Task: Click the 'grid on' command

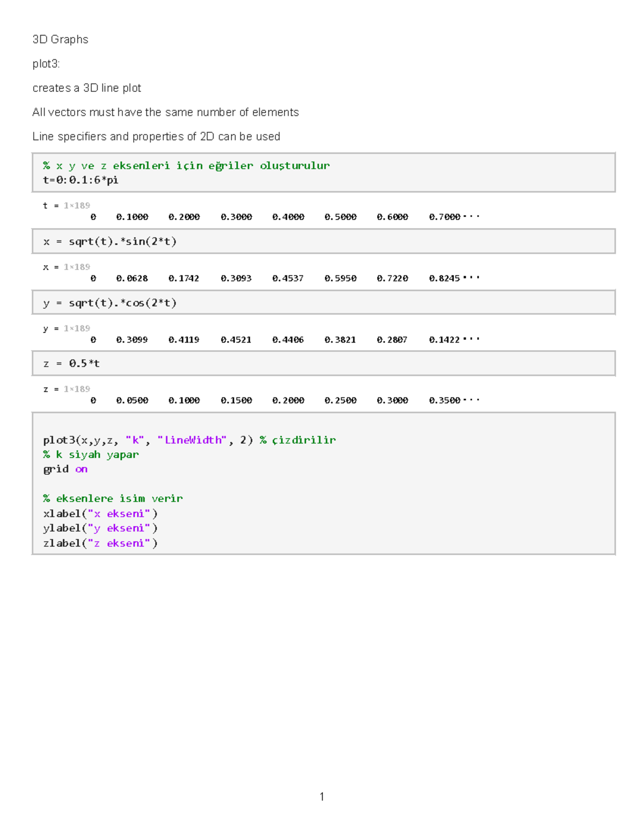Action: [65, 469]
